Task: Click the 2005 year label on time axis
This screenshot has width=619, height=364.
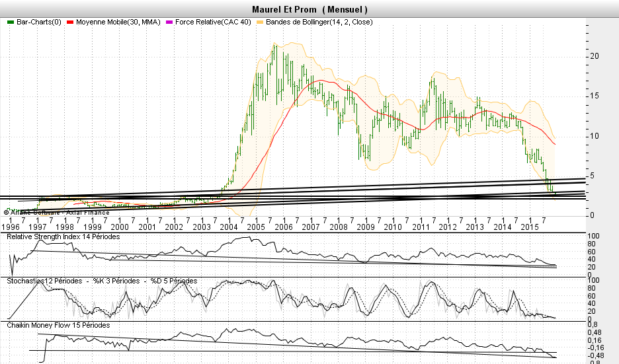Action: pyautogui.click(x=256, y=227)
